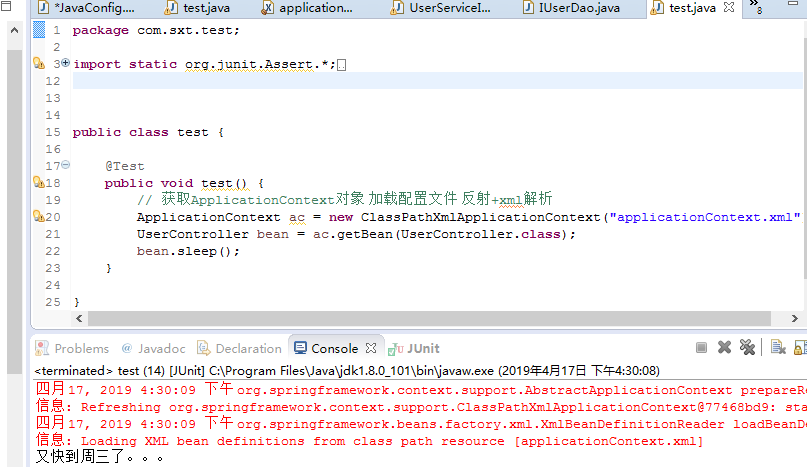Close the Console view tab

point(371,348)
